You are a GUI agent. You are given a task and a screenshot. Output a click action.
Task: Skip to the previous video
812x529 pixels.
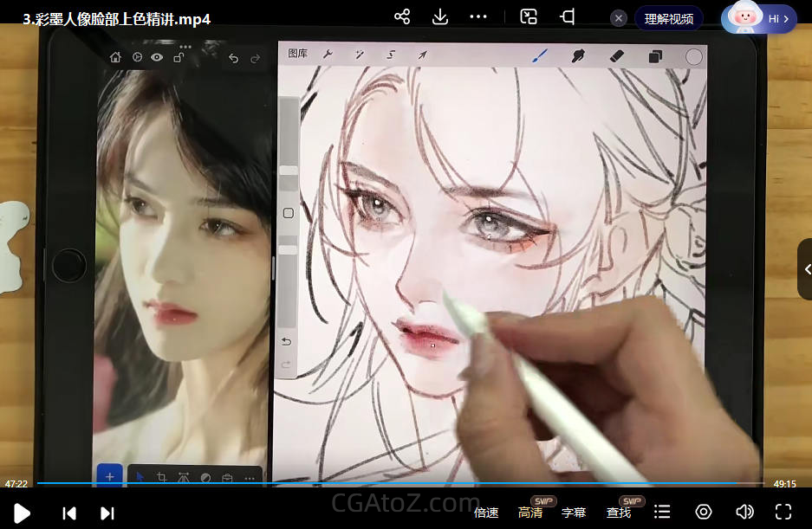(x=69, y=513)
